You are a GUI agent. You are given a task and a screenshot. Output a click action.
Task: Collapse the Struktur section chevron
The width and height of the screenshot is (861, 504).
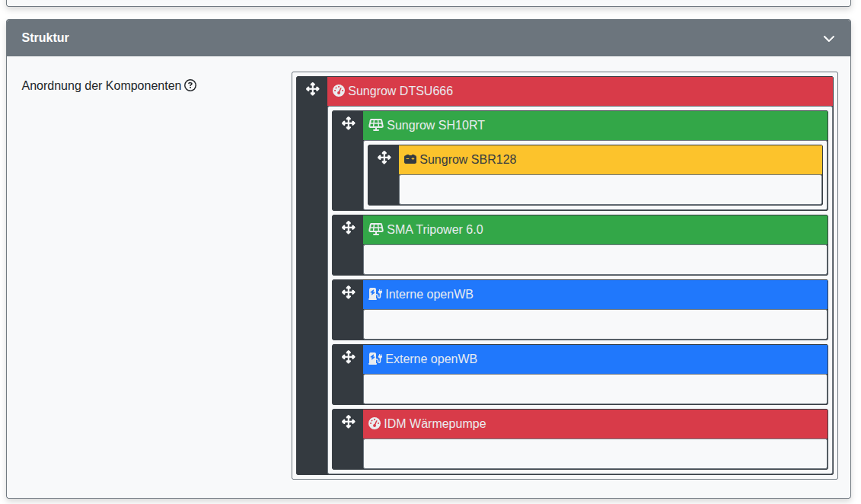(828, 38)
